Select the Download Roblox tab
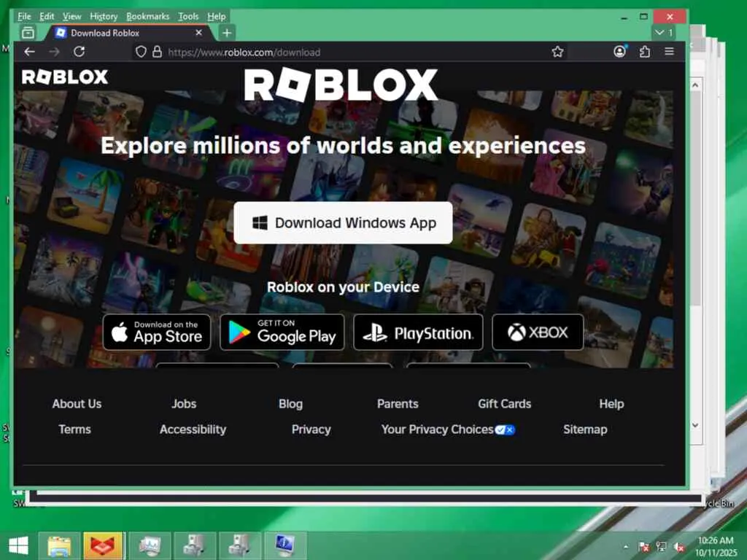 click(x=128, y=33)
